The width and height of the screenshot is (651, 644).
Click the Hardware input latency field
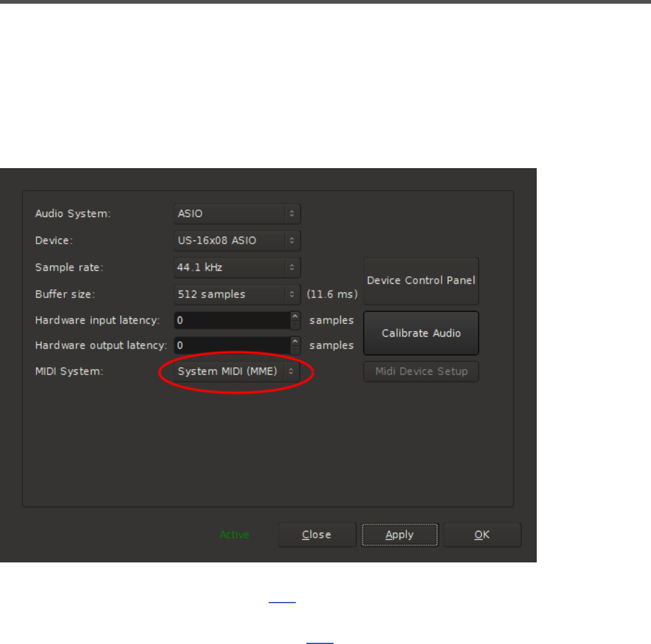pyautogui.click(x=232, y=320)
